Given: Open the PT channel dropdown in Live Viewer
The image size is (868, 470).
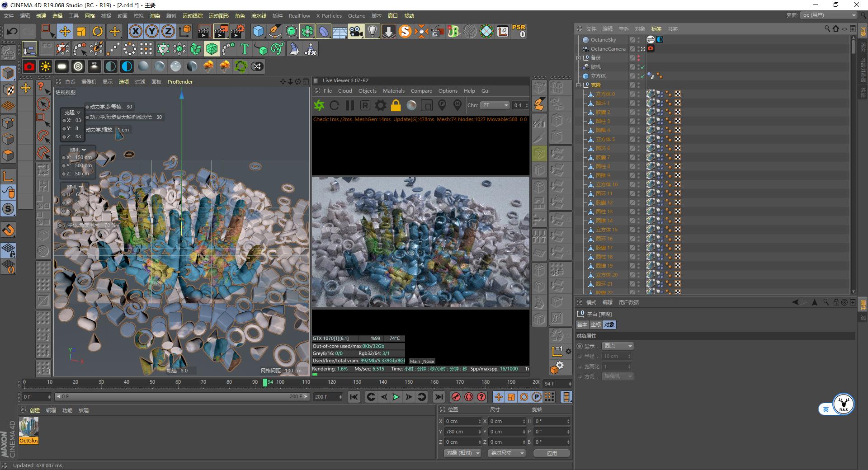Looking at the screenshot, I should (495, 105).
